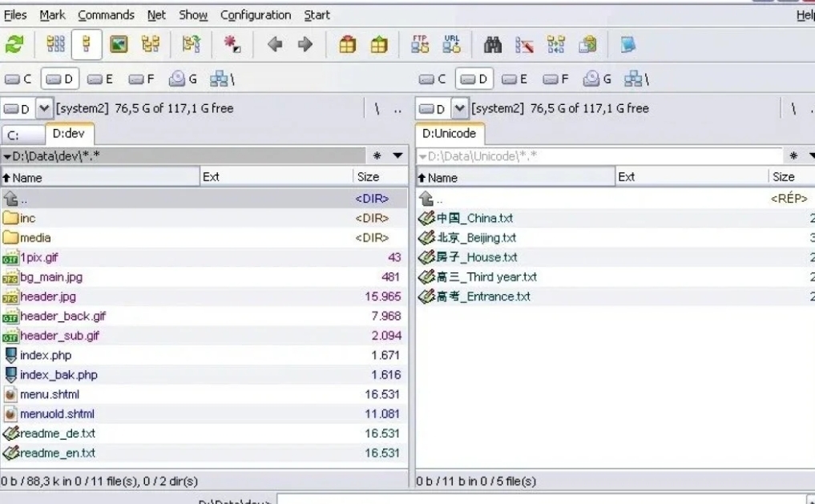Sort left panel by Size column
The height and width of the screenshot is (504, 815).
381,177
